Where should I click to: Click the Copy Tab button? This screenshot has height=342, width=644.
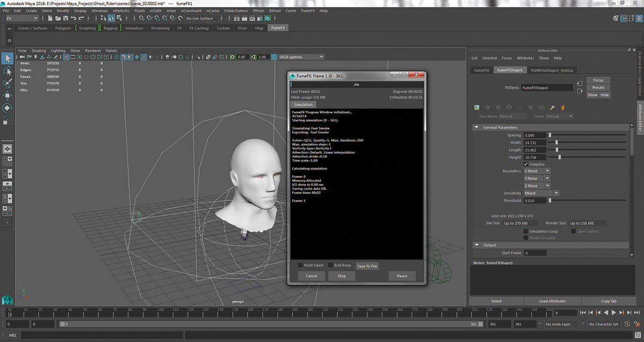point(609,301)
